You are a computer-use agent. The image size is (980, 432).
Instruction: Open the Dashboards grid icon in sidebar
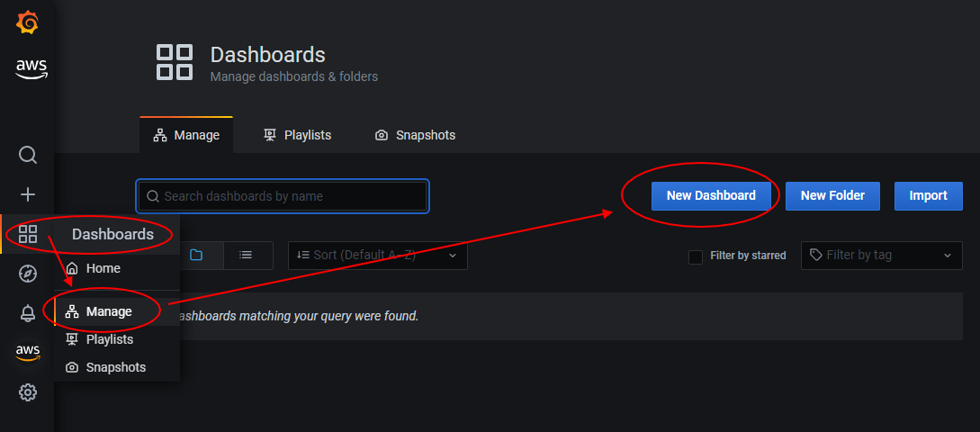click(x=28, y=234)
